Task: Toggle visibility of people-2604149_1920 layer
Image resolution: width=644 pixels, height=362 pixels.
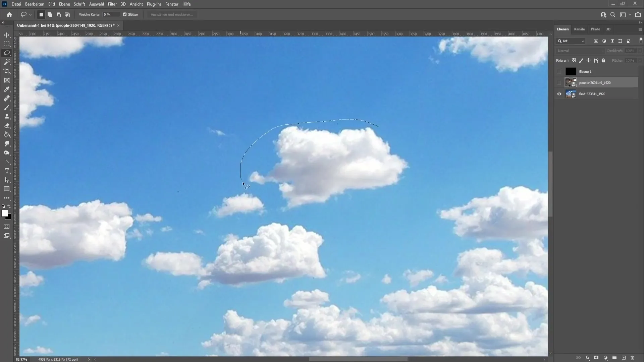Action: 559,83
